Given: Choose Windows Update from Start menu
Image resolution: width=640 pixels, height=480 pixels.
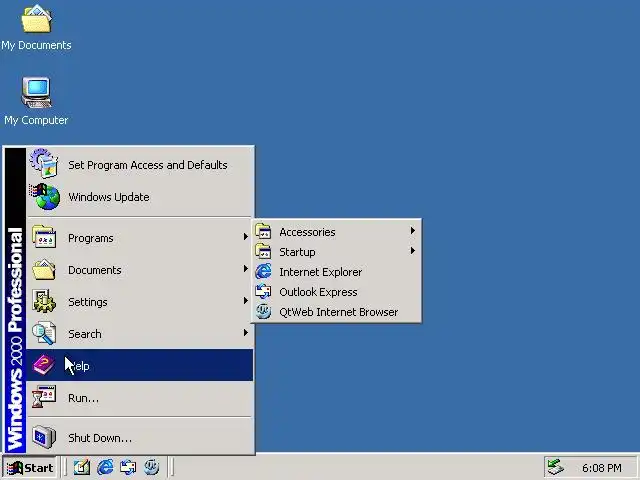Looking at the screenshot, I should pos(140,197).
